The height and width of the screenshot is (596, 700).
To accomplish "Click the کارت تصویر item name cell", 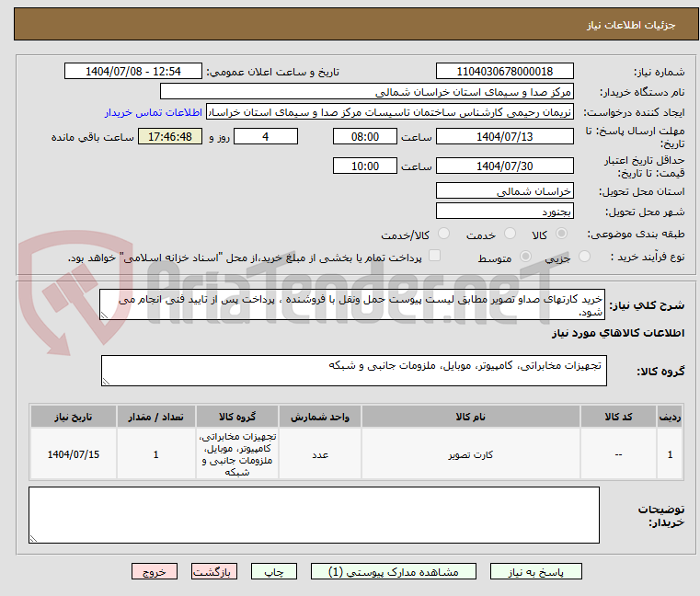I will click(471, 454).
